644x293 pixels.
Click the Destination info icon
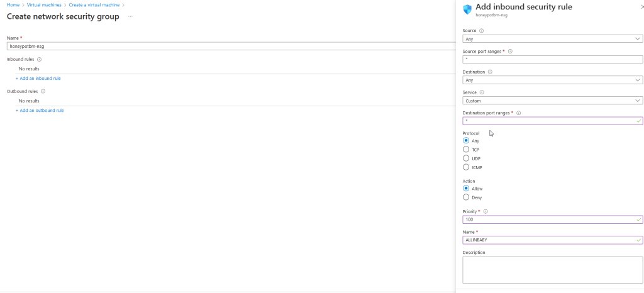click(x=490, y=72)
